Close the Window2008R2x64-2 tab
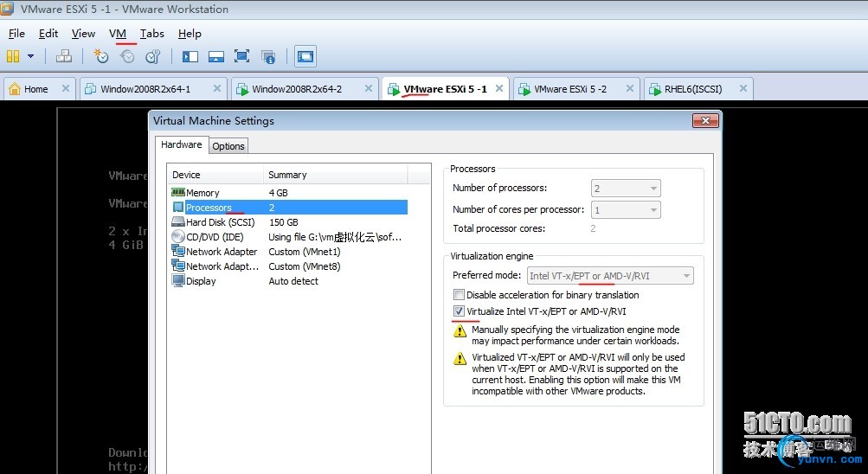868x474 pixels. [x=369, y=88]
